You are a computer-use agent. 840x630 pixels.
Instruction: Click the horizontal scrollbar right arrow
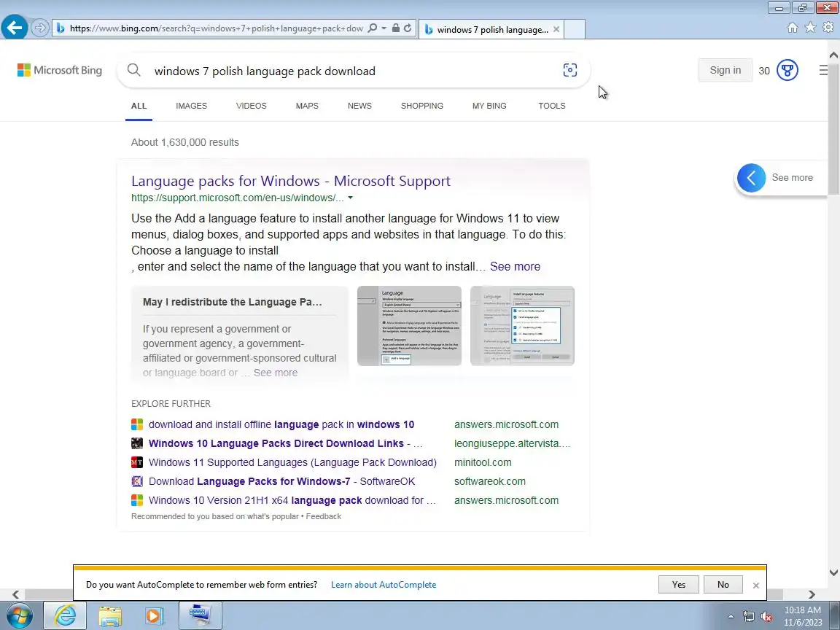pos(812,594)
